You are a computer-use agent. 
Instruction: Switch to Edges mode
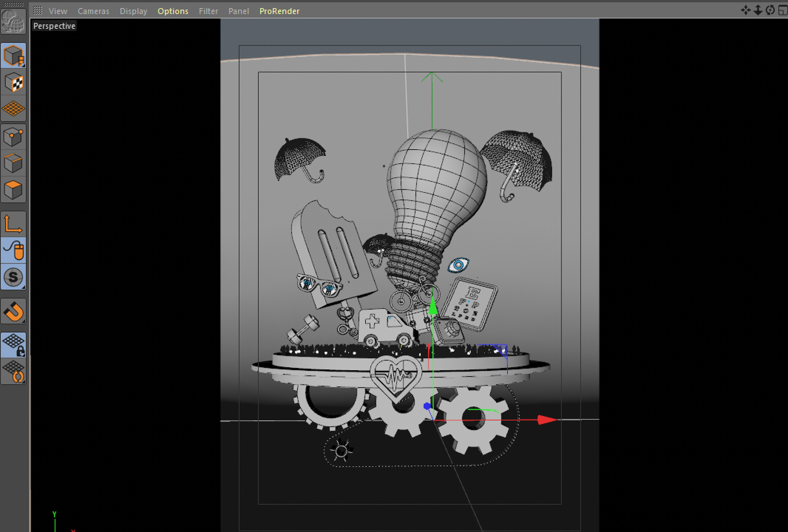coord(13,163)
